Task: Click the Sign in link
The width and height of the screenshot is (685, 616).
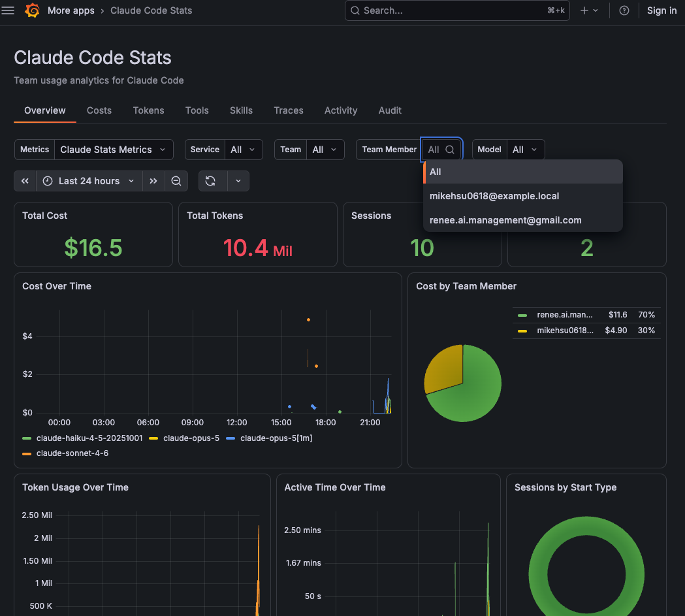Action: (661, 10)
